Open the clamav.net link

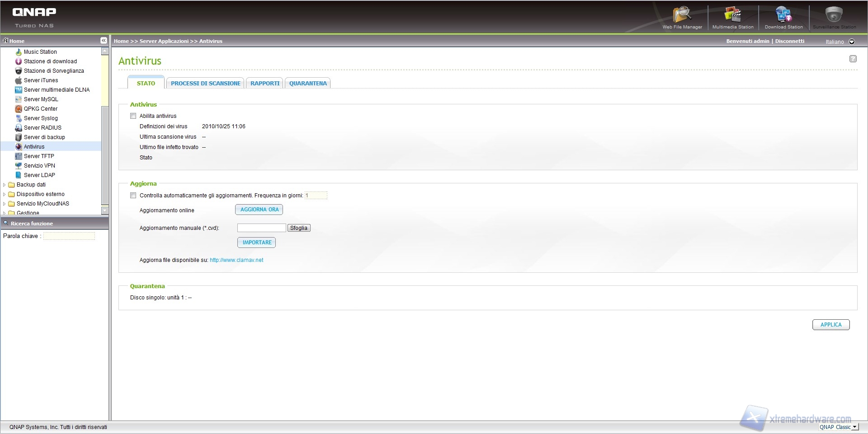click(x=236, y=260)
